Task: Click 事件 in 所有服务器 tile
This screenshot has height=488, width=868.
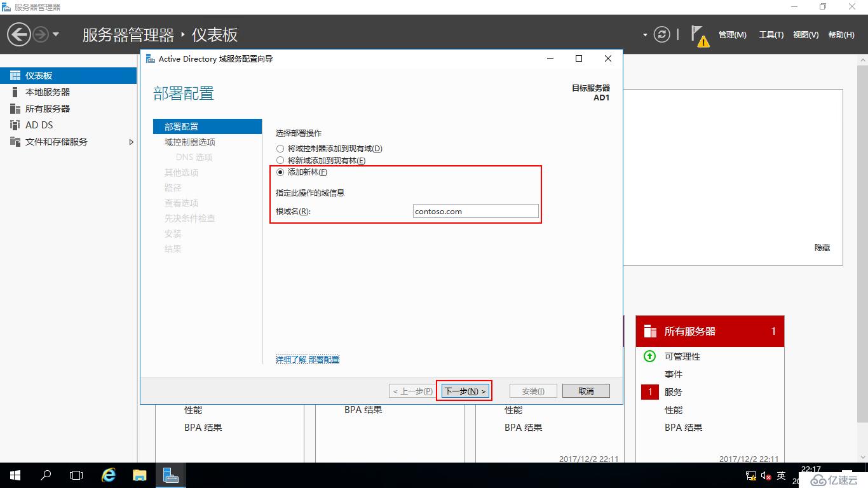Action: point(674,374)
